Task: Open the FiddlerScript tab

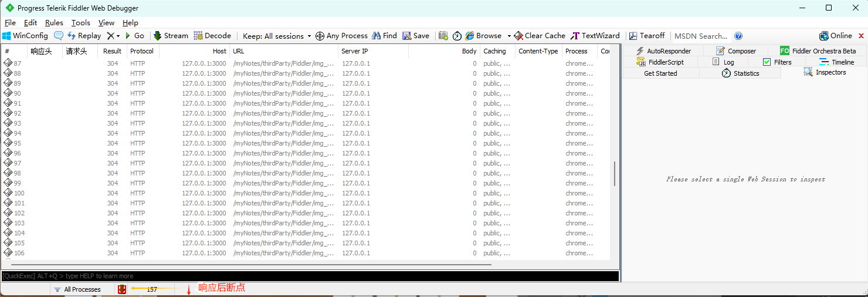Action: coord(661,62)
